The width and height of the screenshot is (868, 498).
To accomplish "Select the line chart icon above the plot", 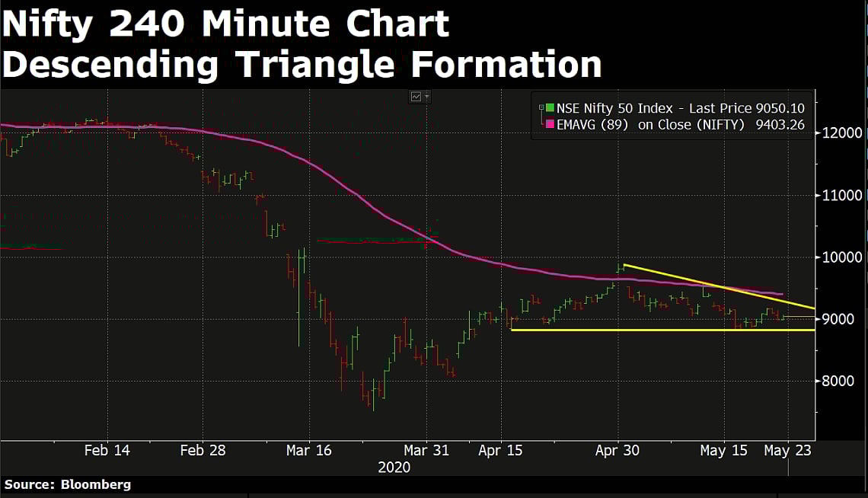I will pyautogui.click(x=416, y=97).
